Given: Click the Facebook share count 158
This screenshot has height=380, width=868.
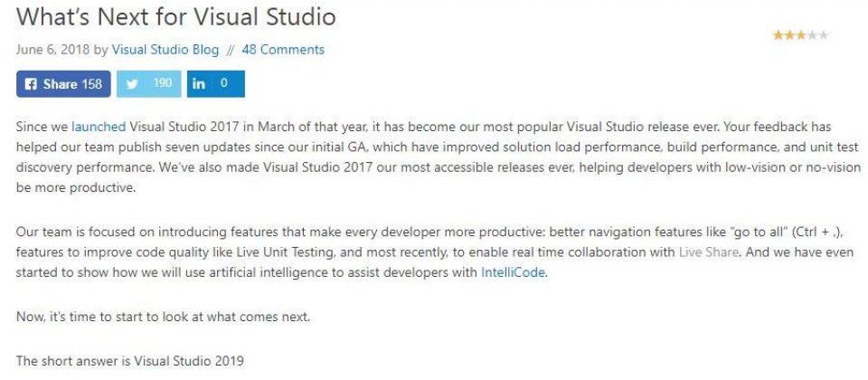Looking at the screenshot, I should [92, 84].
